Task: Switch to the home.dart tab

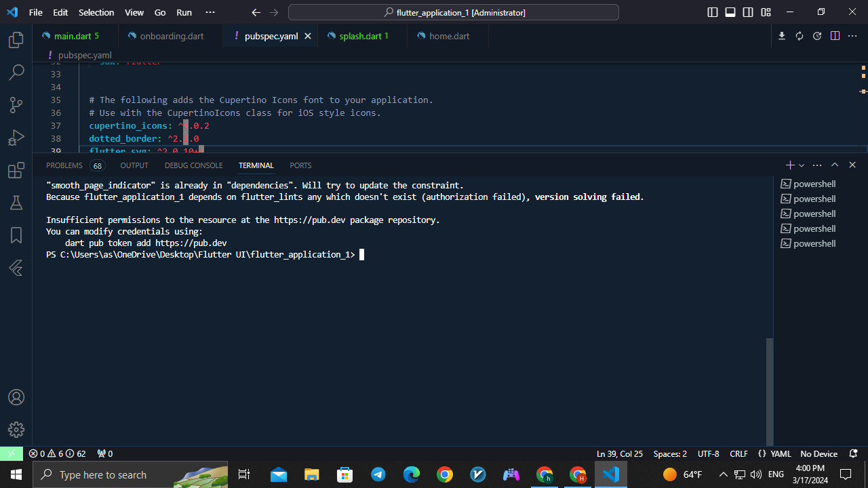Action: coord(448,36)
